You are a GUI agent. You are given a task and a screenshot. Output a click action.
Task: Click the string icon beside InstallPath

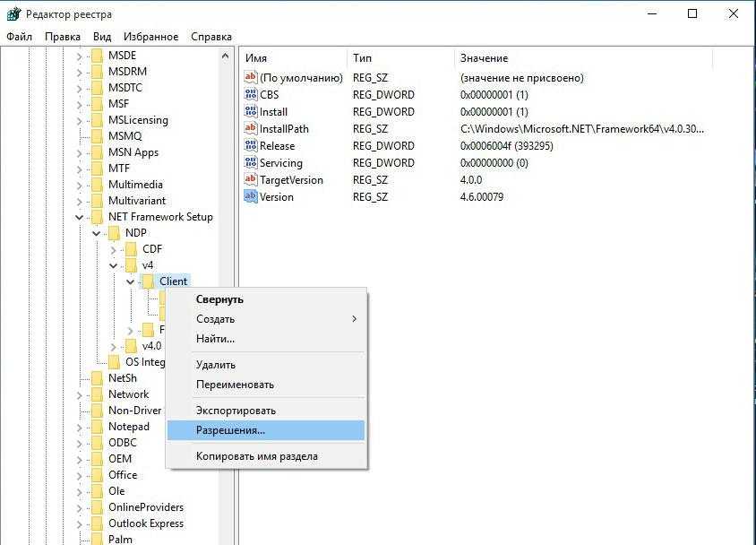click(251, 129)
